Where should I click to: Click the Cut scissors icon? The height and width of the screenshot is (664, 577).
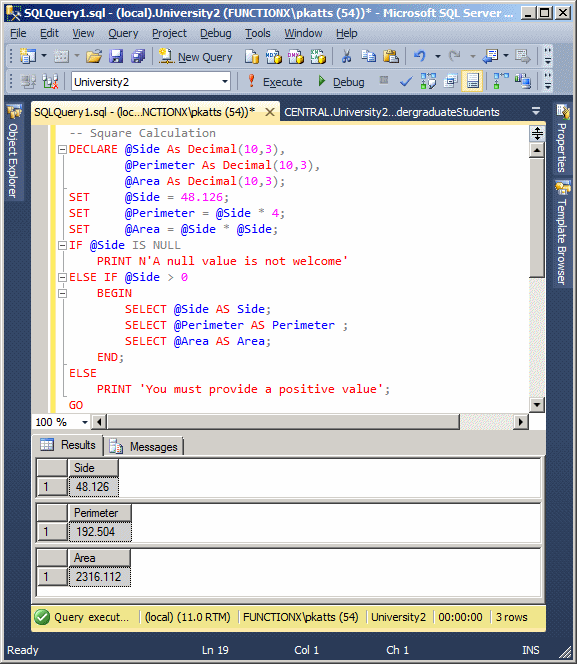(x=346, y=56)
